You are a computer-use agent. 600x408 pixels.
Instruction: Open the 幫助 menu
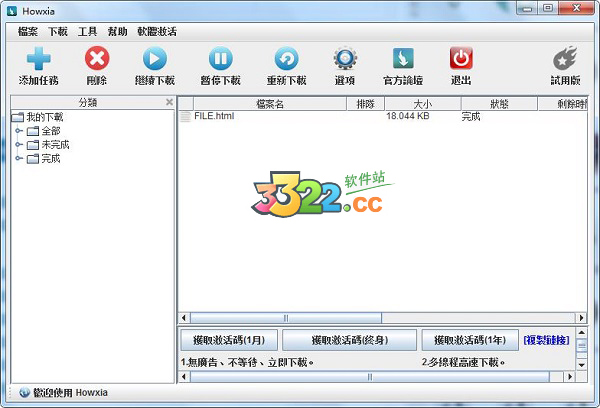click(117, 32)
